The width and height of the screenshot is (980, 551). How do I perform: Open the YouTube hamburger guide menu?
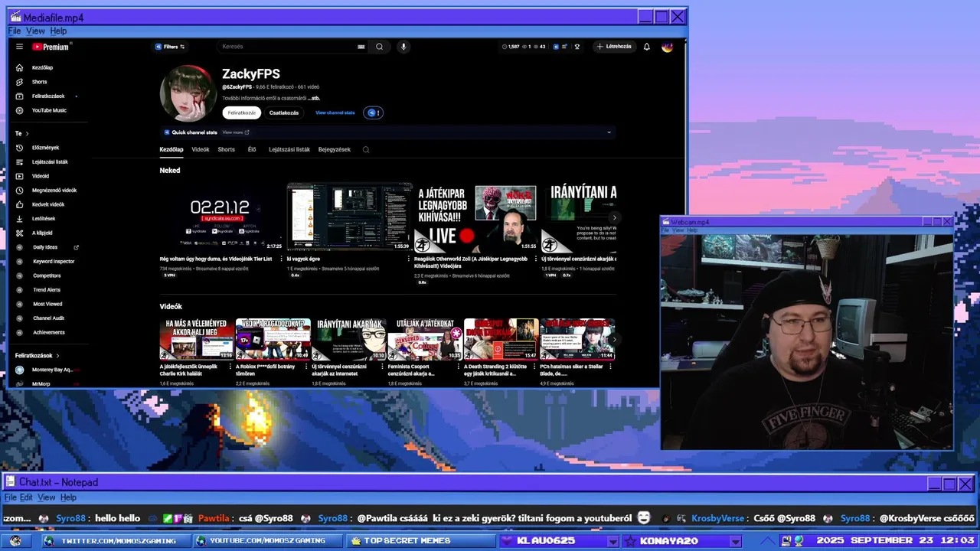(19, 47)
